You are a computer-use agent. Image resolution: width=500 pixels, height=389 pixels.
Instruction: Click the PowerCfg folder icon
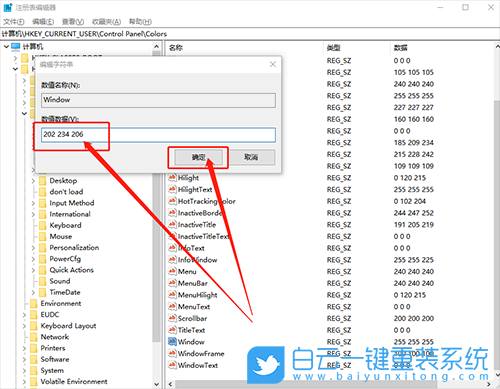point(42,259)
